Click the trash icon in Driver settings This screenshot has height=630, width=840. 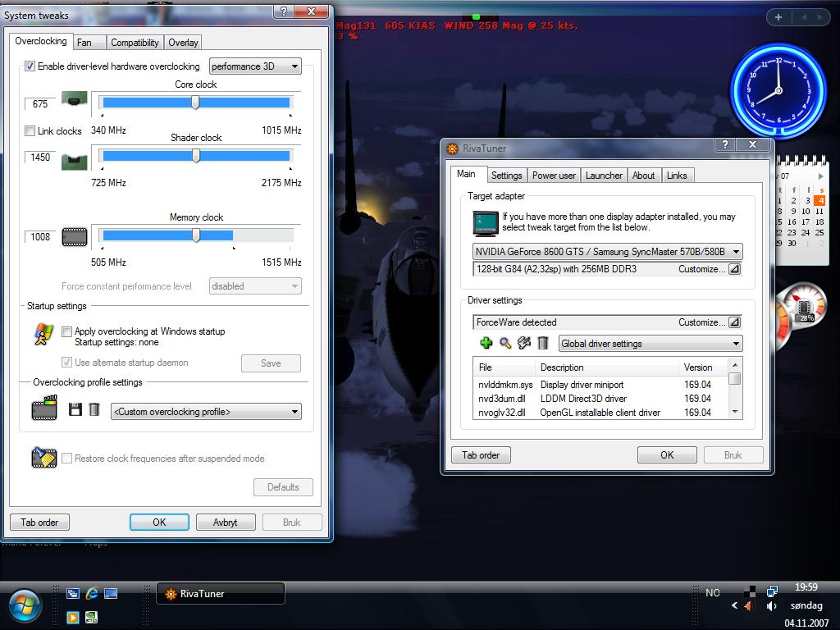coord(543,343)
